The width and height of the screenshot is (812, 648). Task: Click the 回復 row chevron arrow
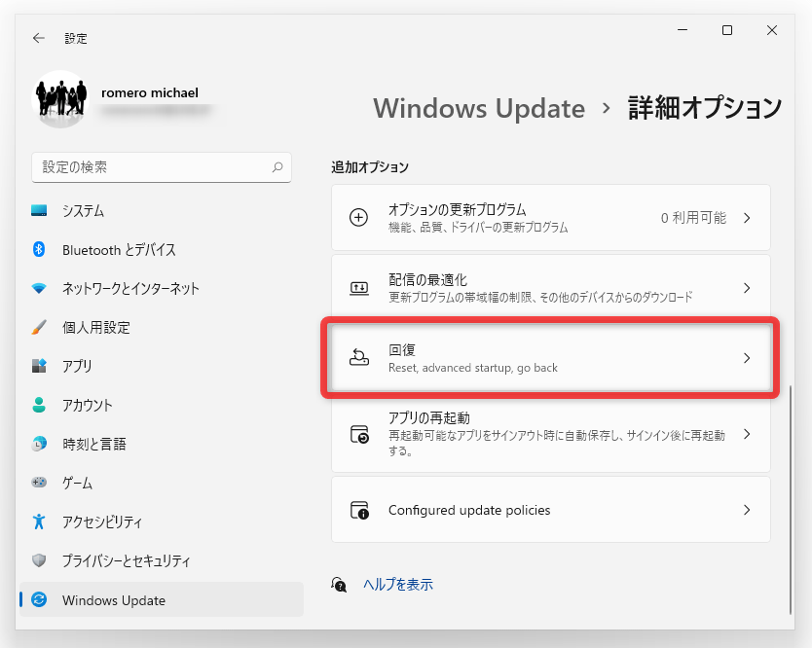click(747, 358)
